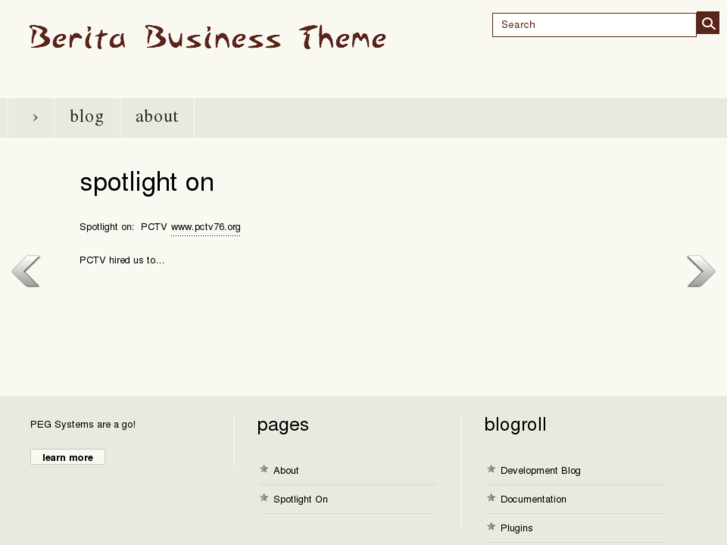Viewport: 727px width, 545px height.
Task: Advance to next slide arrow
Action: [700, 271]
